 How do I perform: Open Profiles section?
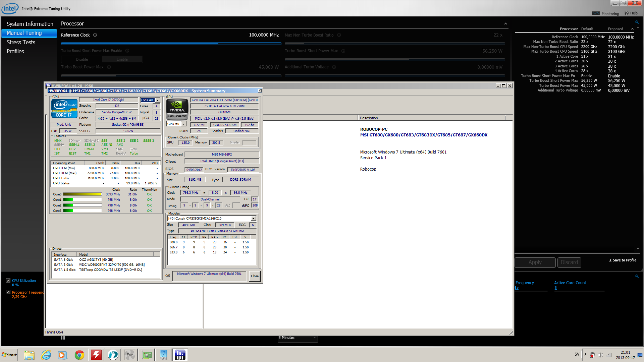(x=15, y=51)
